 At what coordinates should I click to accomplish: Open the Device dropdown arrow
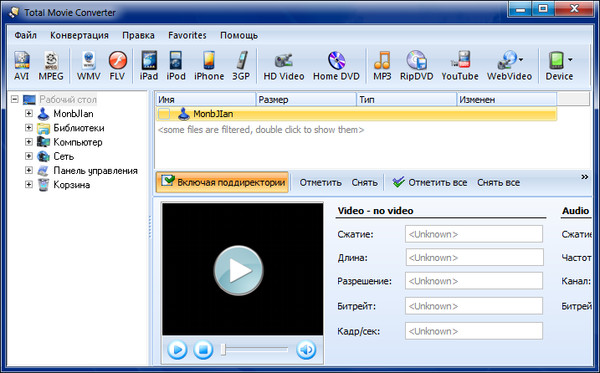(x=570, y=60)
